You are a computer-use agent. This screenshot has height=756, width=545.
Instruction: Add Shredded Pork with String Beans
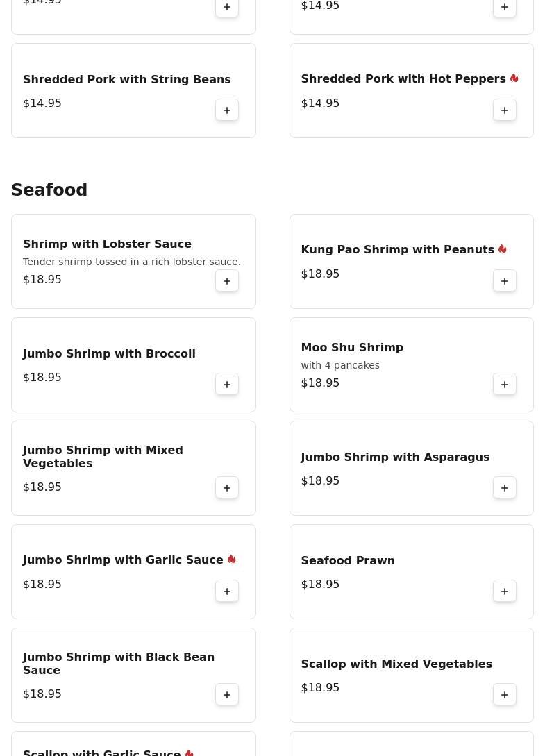pos(227,110)
